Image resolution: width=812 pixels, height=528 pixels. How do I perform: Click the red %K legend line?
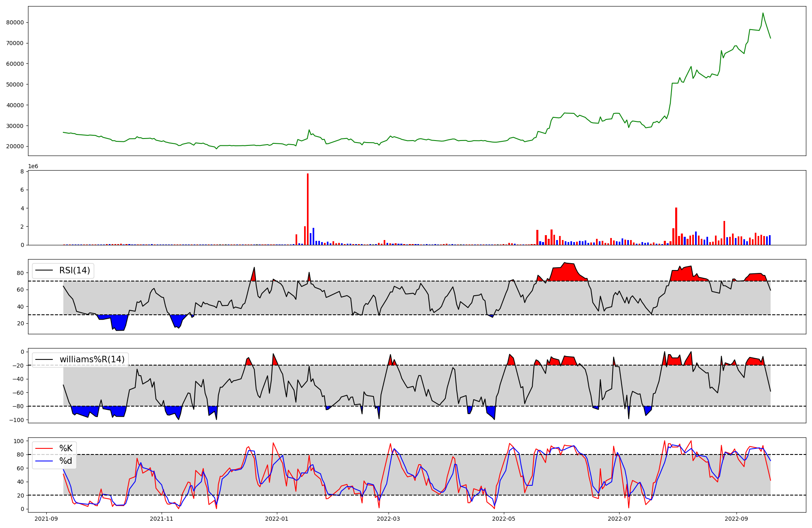pyautogui.click(x=44, y=448)
